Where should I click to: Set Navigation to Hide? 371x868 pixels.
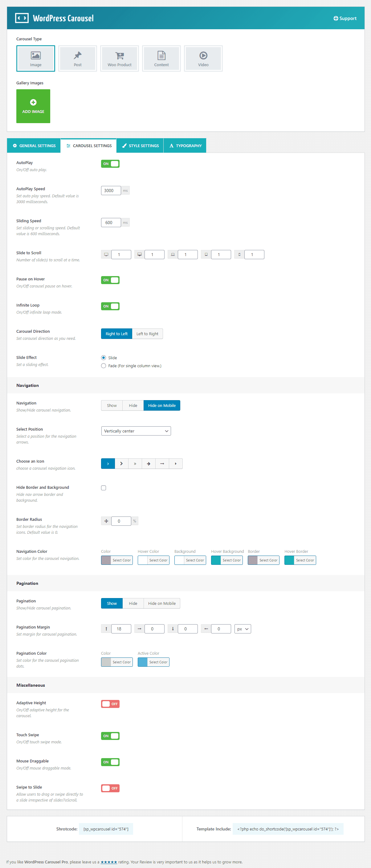pos(133,405)
